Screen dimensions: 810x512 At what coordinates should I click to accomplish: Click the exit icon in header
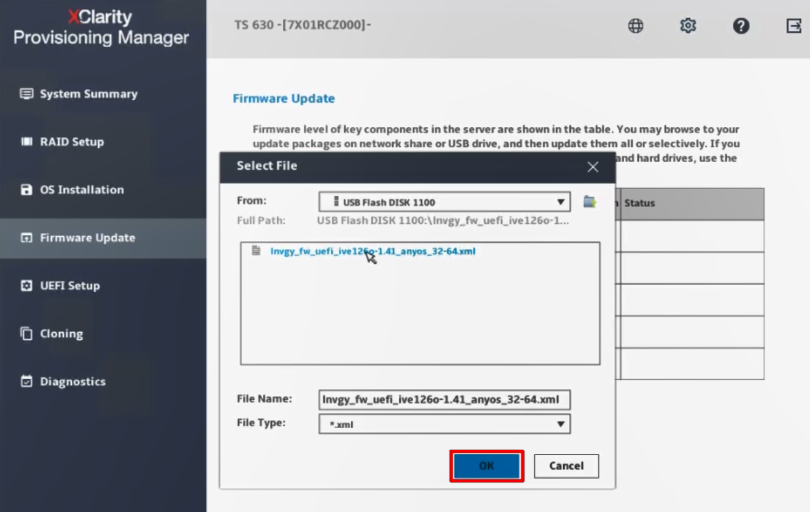(794, 26)
